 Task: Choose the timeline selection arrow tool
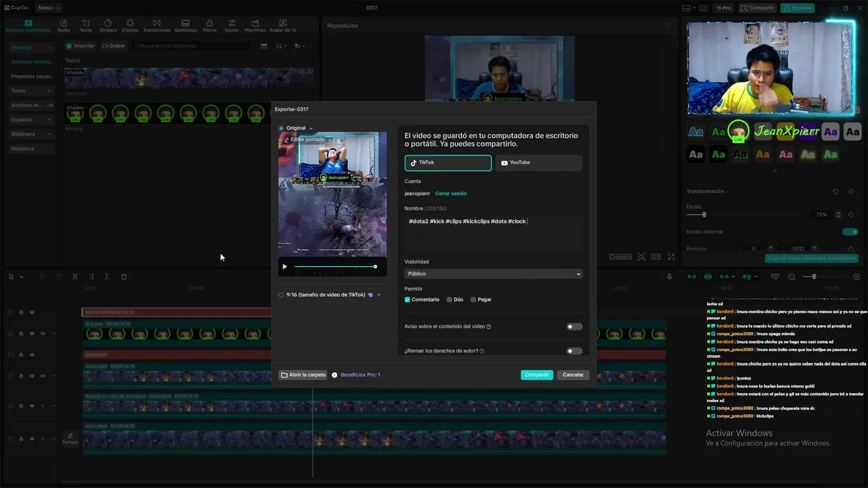(11, 277)
